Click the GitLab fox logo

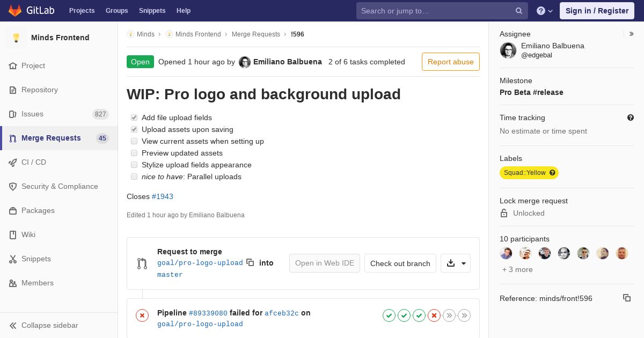coord(15,11)
